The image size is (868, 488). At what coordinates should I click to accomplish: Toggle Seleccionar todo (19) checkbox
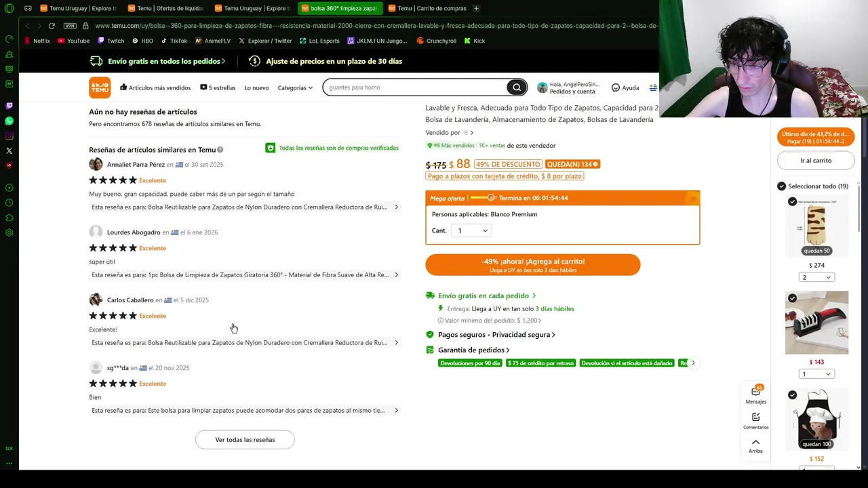coord(781,186)
